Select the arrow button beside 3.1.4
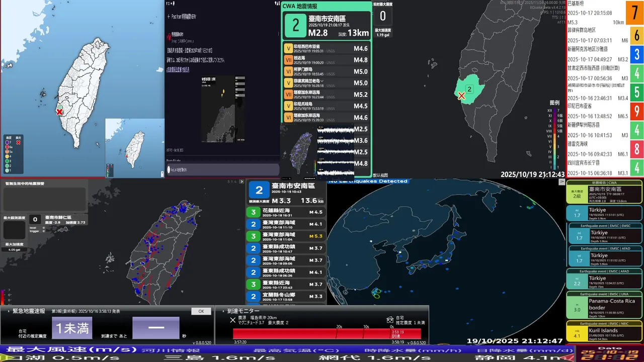Image resolution: width=644 pixels, height=362 pixels. click(241, 182)
